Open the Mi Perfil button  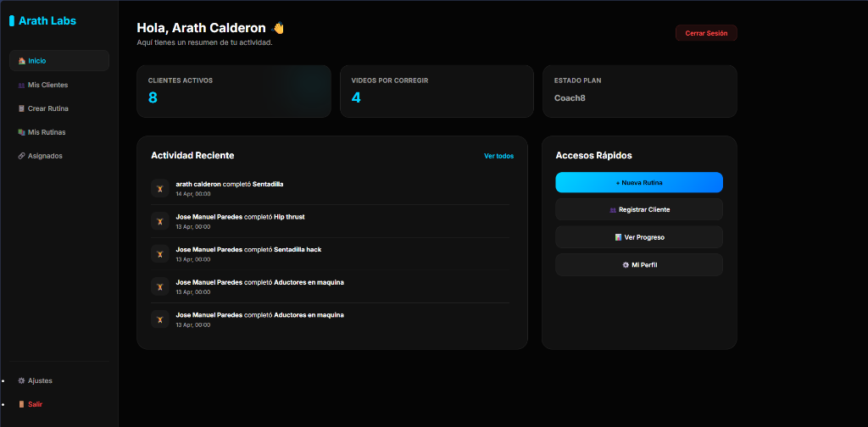(639, 265)
